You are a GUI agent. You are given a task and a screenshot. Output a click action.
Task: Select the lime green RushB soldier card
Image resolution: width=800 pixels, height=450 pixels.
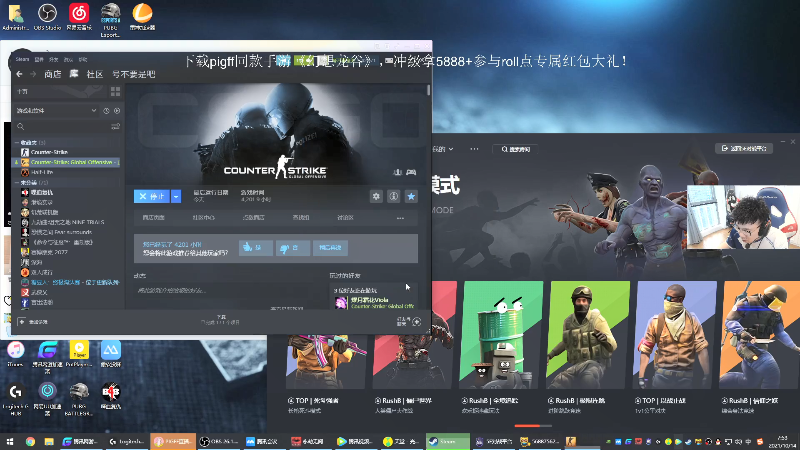(588, 335)
